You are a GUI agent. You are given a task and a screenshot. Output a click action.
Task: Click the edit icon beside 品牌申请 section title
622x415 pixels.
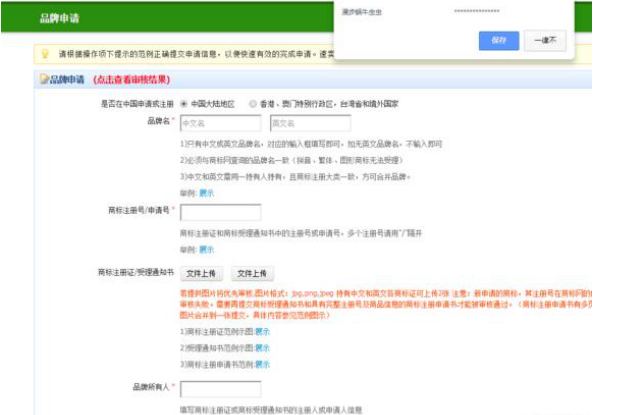44,79
